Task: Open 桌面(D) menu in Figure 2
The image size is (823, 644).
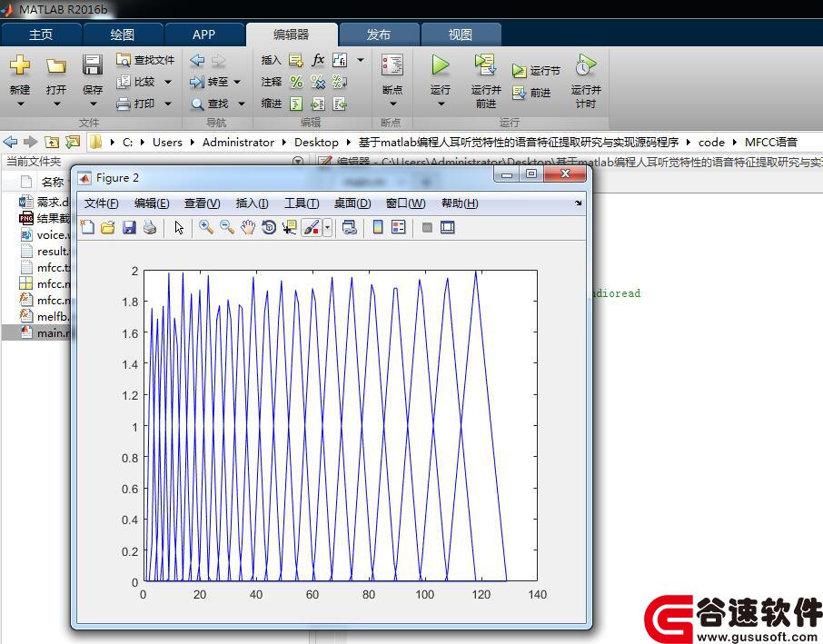Action: click(352, 203)
